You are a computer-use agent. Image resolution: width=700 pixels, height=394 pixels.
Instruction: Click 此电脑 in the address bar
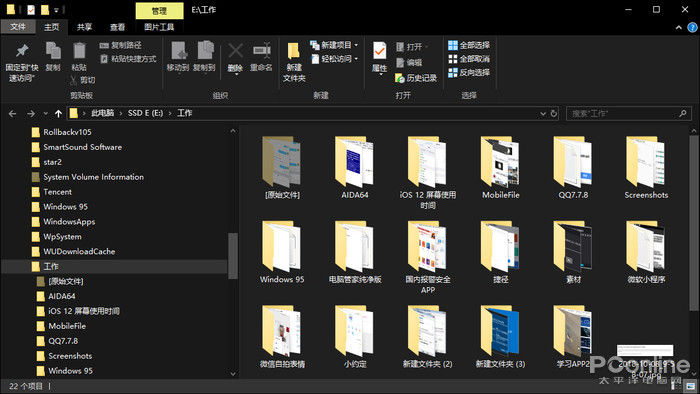(x=103, y=113)
